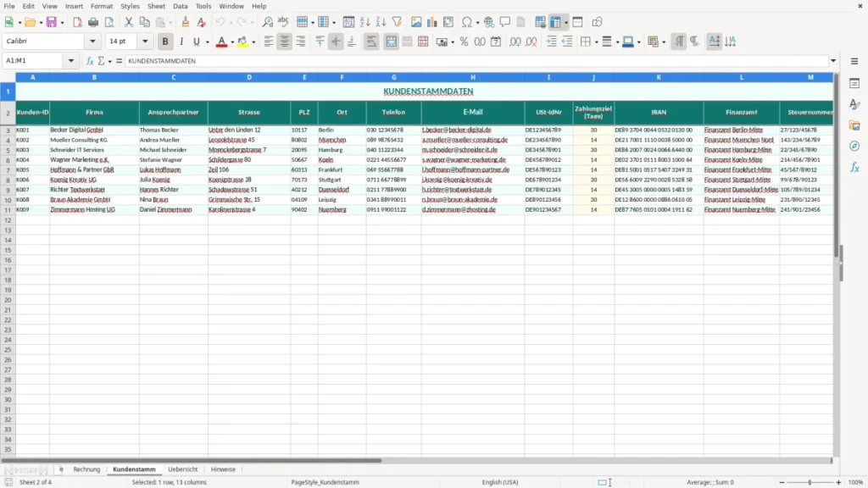868x488 pixels.
Task: Open the Select Function sigma dropdown
Action: click(x=110, y=61)
